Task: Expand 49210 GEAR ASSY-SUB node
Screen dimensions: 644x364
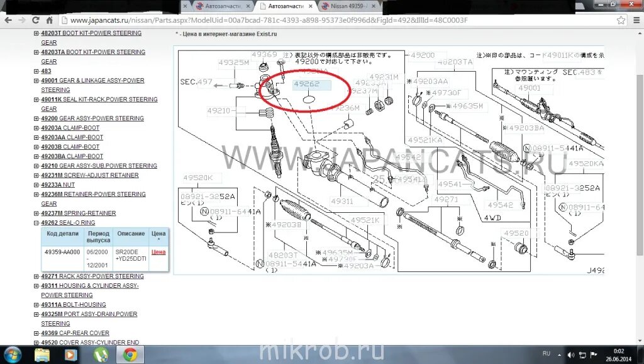Action: click(x=36, y=166)
